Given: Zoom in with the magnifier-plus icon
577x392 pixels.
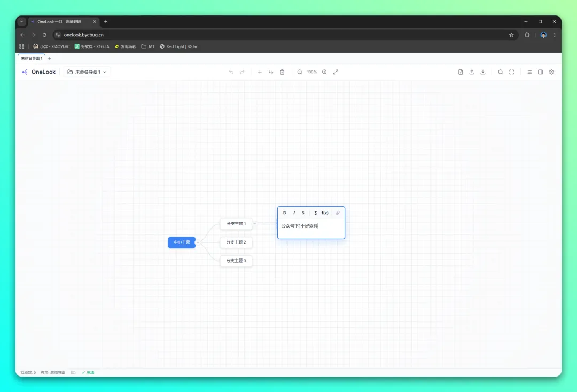Looking at the screenshot, I should tap(325, 72).
